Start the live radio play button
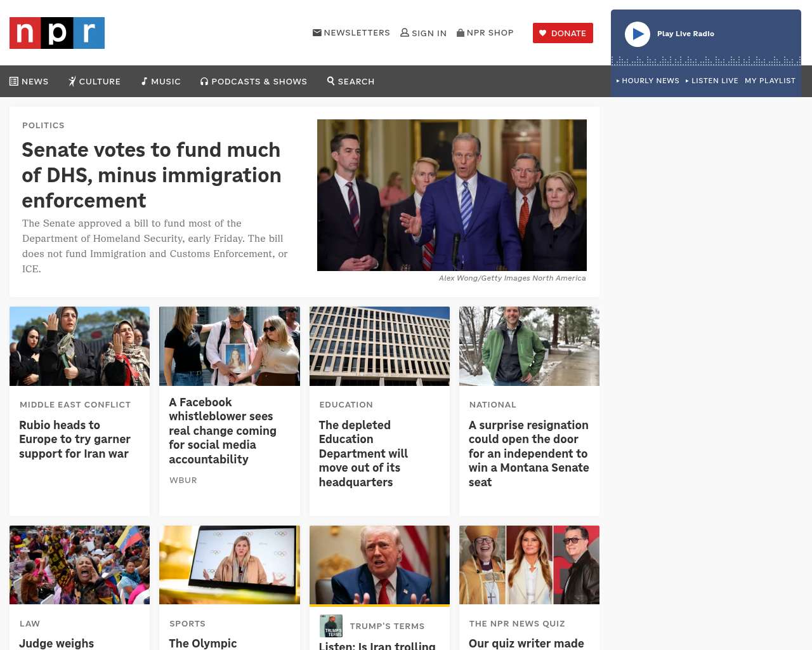This screenshot has height=650, width=812. click(638, 34)
